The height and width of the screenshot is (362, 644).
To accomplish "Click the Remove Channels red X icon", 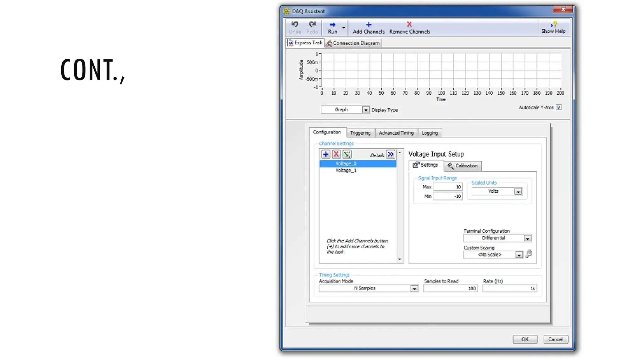I will [x=409, y=25].
